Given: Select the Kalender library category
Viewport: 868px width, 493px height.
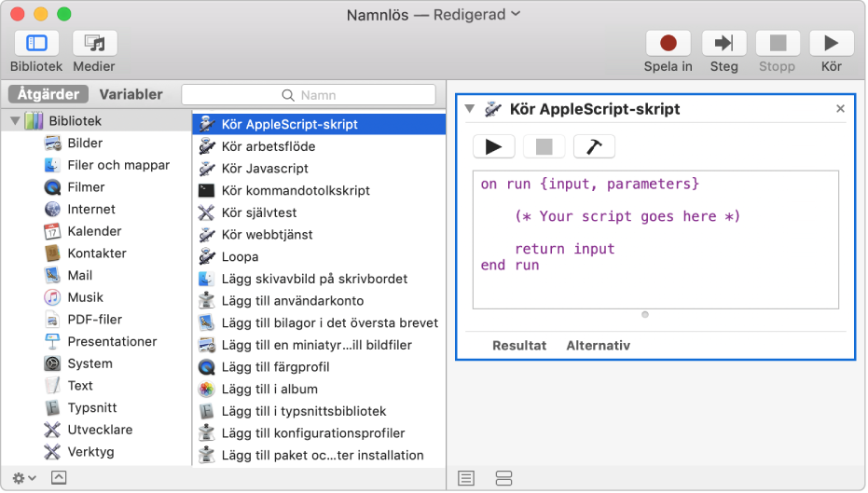Looking at the screenshot, I should point(93,231).
